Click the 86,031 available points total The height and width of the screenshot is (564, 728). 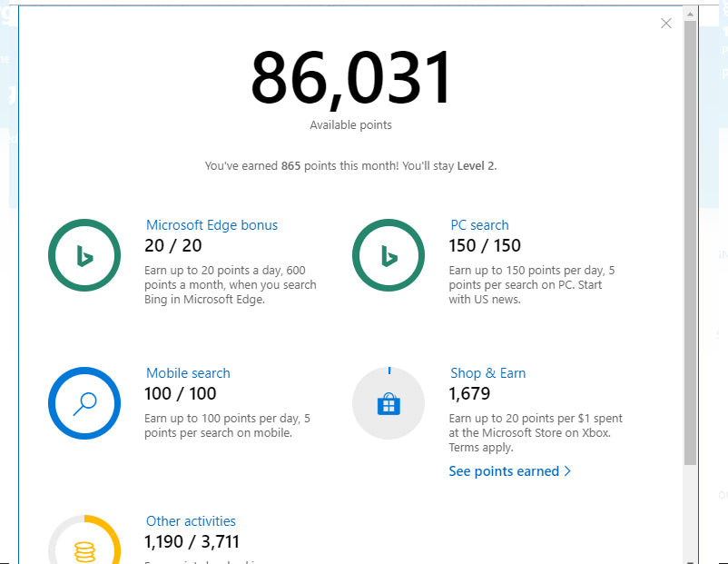pos(351,78)
